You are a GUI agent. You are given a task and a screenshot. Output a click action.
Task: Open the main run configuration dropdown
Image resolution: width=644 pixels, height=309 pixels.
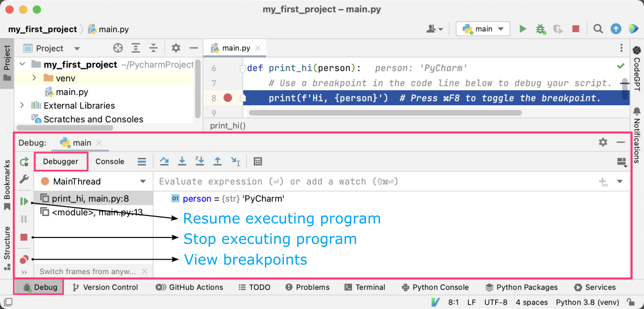(482, 29)
